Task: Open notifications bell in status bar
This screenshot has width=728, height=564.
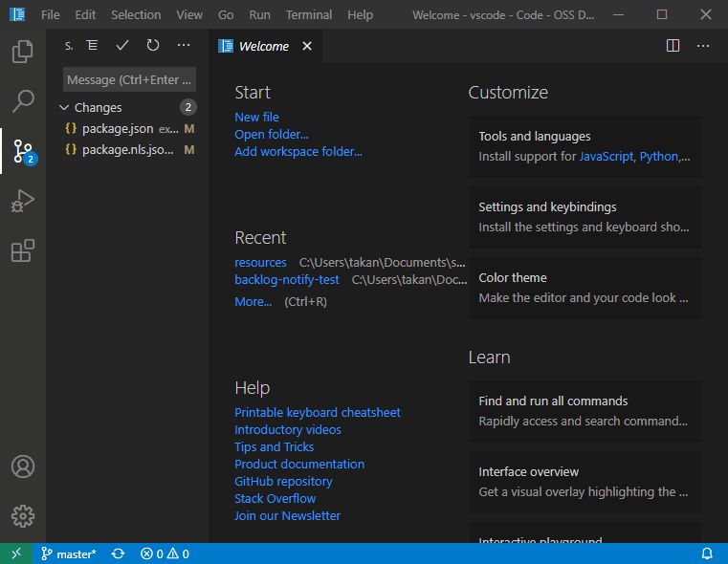Action: [x=707, y=553]
